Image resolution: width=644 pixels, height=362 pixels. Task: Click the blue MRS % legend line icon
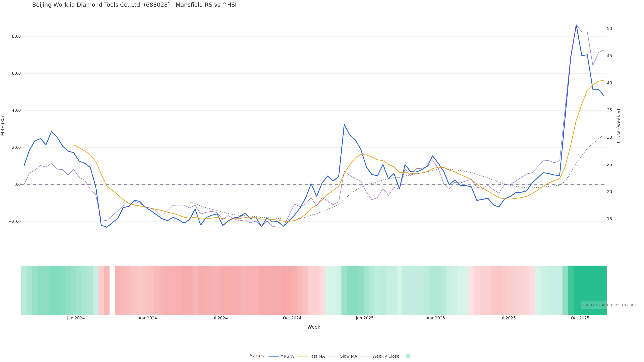tap(274, 356)
